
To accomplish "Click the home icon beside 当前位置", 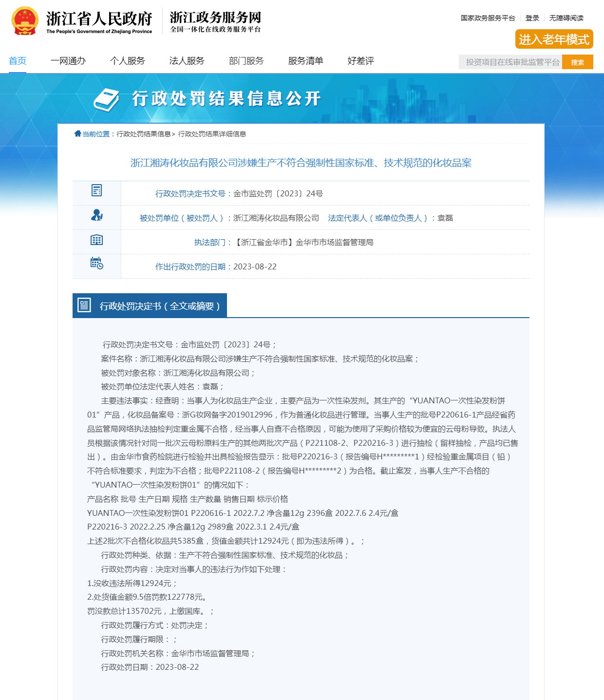I will [77, 133].
